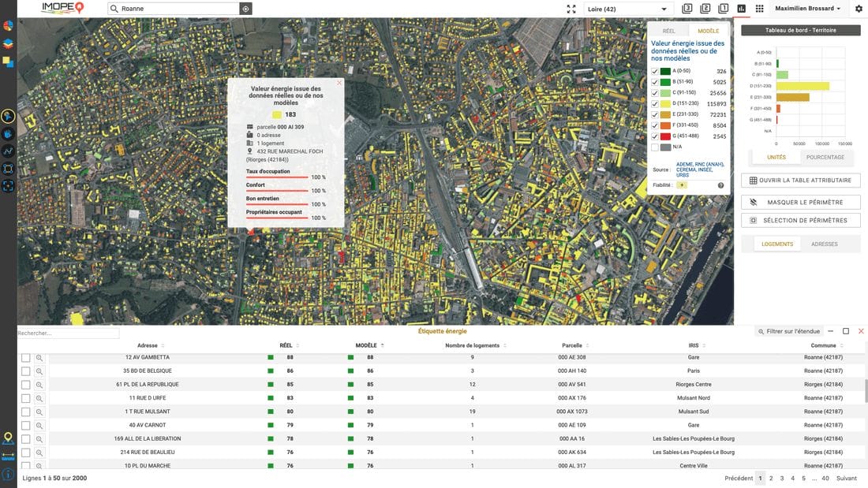Switch chart to the POURCENTAGE tab

825,157
